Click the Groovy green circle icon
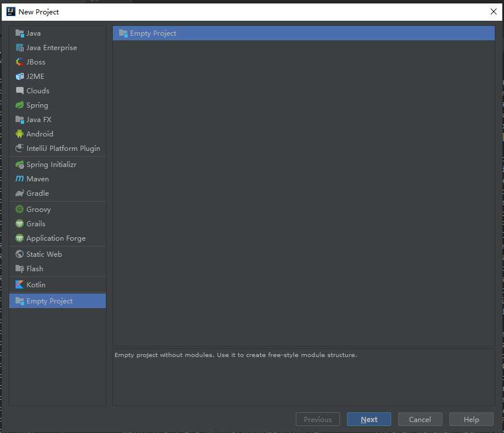 point(20,209)
